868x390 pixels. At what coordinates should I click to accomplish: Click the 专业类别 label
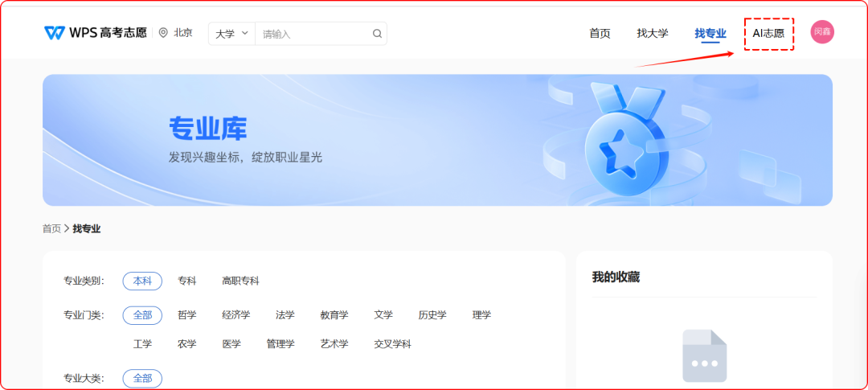pos(84,281)
